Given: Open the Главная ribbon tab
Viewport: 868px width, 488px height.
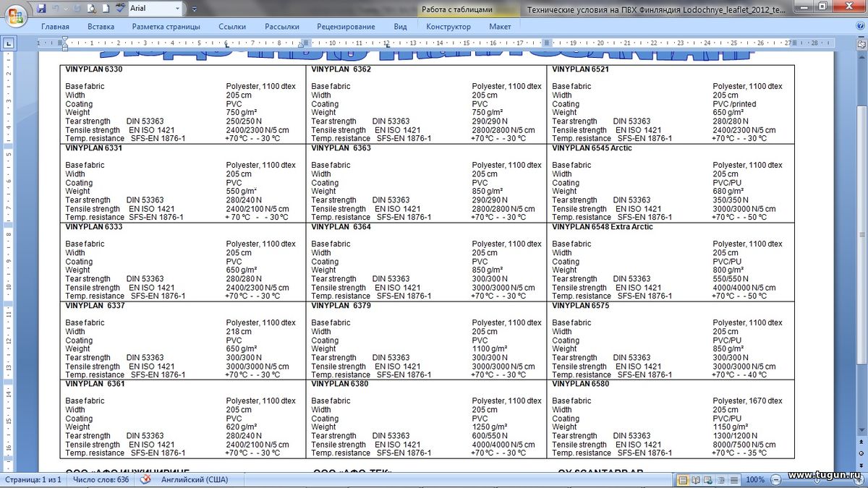Looking at the screenshot, I should 55,27.
